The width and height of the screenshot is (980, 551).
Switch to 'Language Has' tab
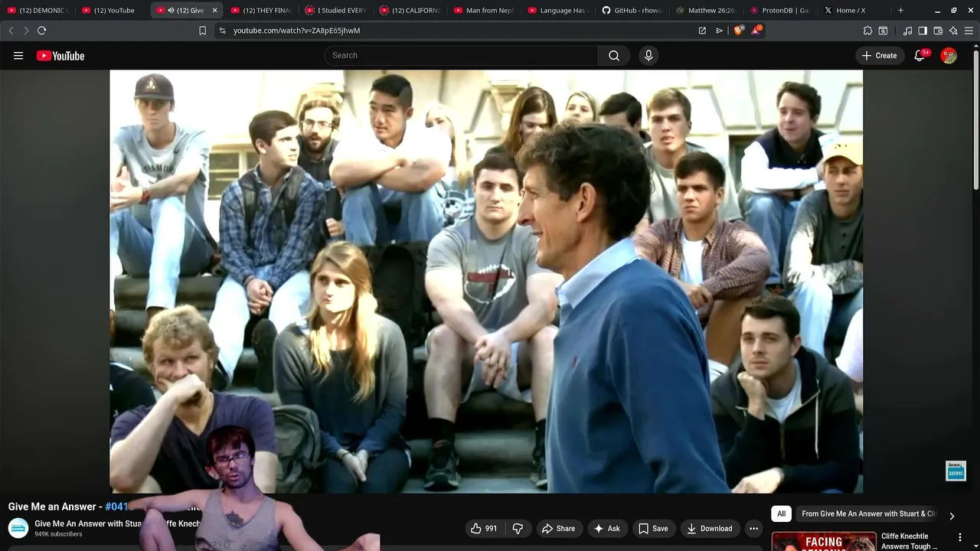pyautogui.click(x=558, y=11)
